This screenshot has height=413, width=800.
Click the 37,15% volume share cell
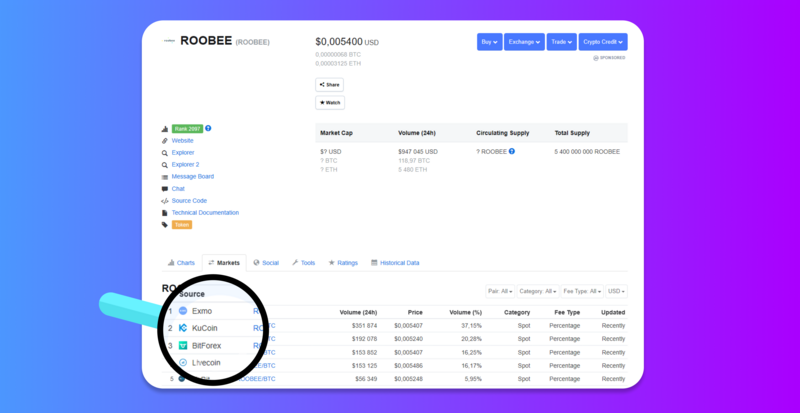[x=472, y=326]
